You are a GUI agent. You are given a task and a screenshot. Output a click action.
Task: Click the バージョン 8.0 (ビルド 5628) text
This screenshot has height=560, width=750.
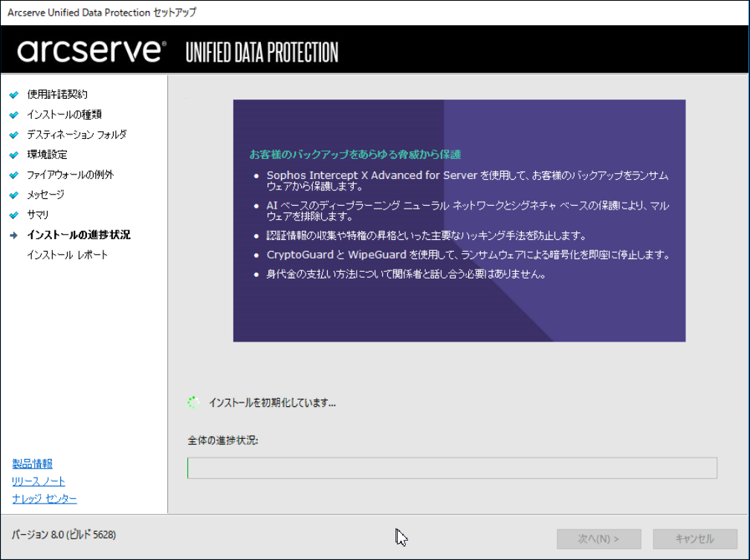pyautogui.click(x=64, y=535)
